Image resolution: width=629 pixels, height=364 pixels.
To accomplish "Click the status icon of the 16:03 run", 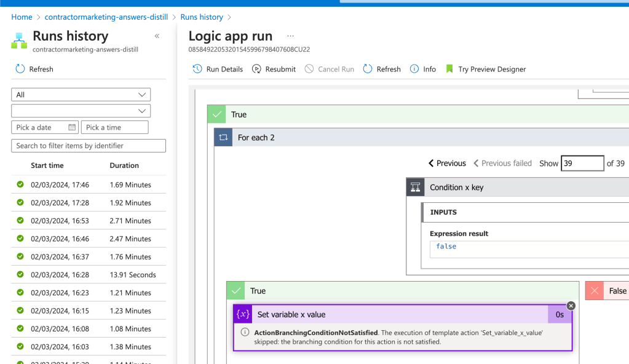I will click(20, 346).
